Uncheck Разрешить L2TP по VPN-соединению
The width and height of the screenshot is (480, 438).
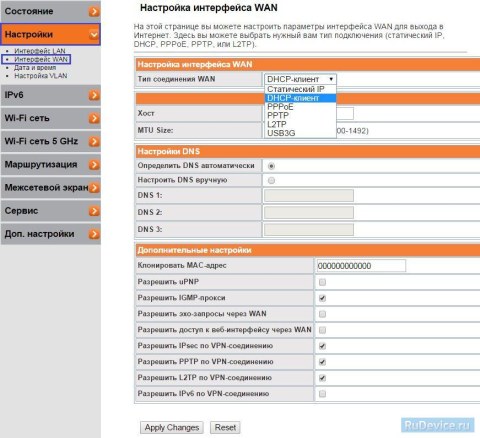click(322, 378)
